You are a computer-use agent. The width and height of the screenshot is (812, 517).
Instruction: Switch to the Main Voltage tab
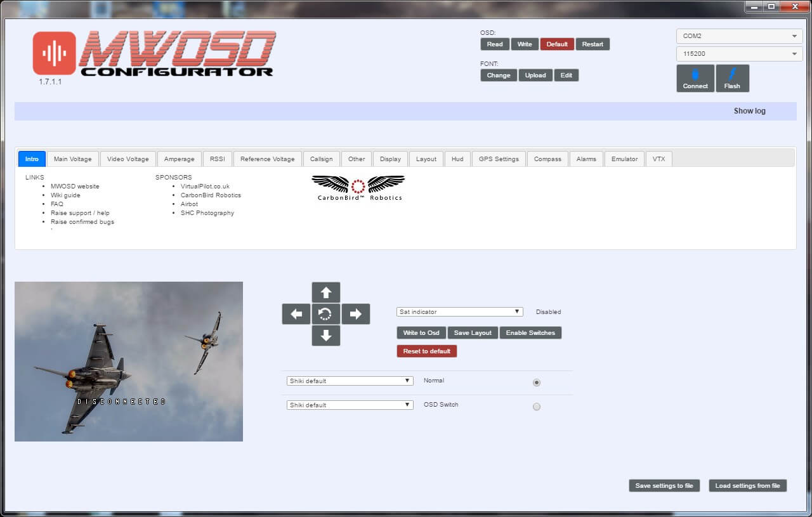(73, 159)
